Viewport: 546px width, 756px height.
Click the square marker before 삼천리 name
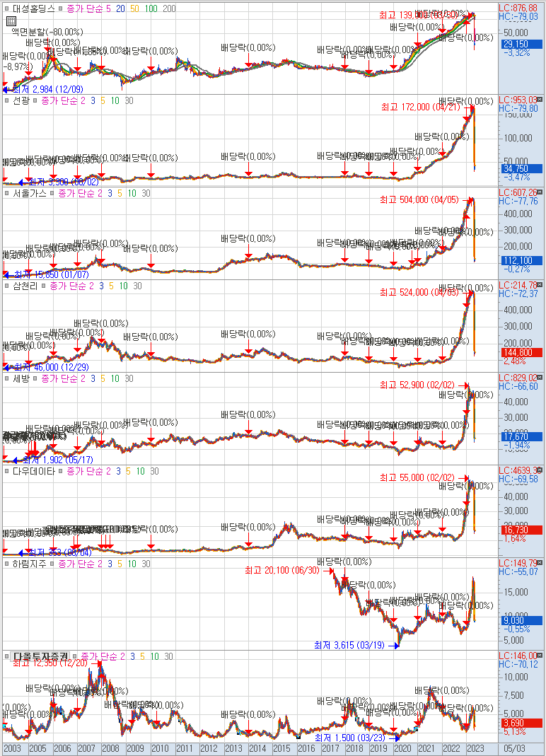(x=7, y=286)
